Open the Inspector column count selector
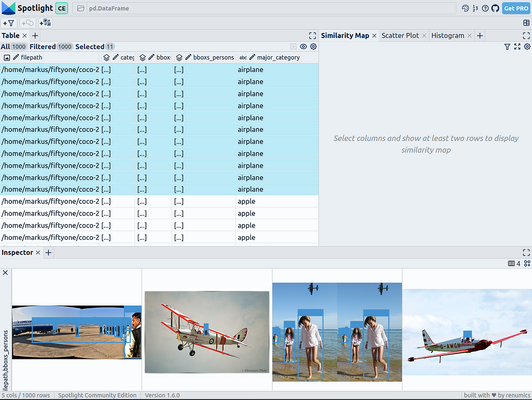This screenshot has width=532, height=400. [514, 264]
